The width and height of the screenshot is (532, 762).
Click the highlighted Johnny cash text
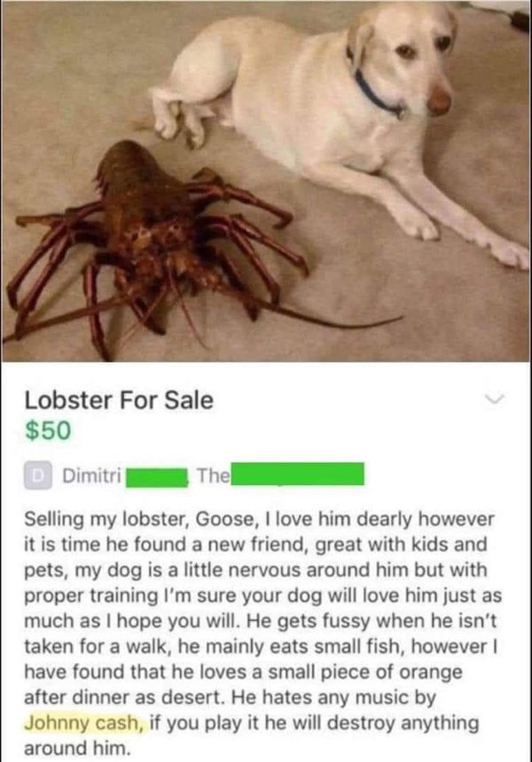[83, 723]
